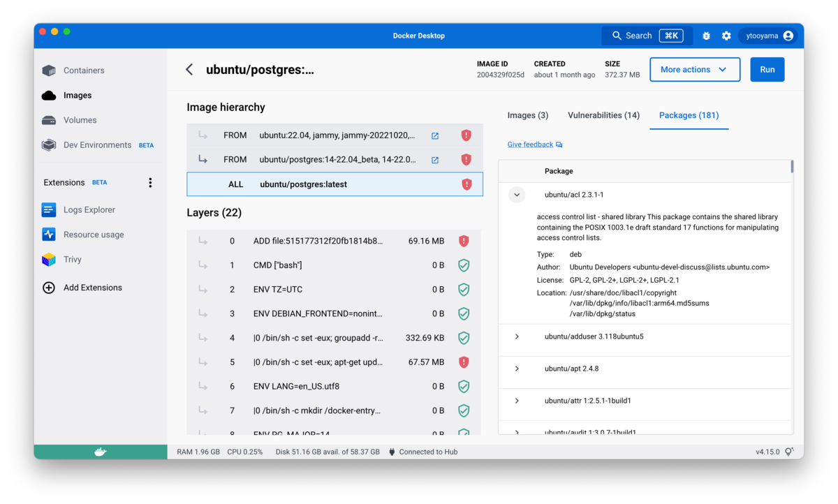838x504 pixels.
Task: Open the Resource usage extension icon
Action: [49, 235]
